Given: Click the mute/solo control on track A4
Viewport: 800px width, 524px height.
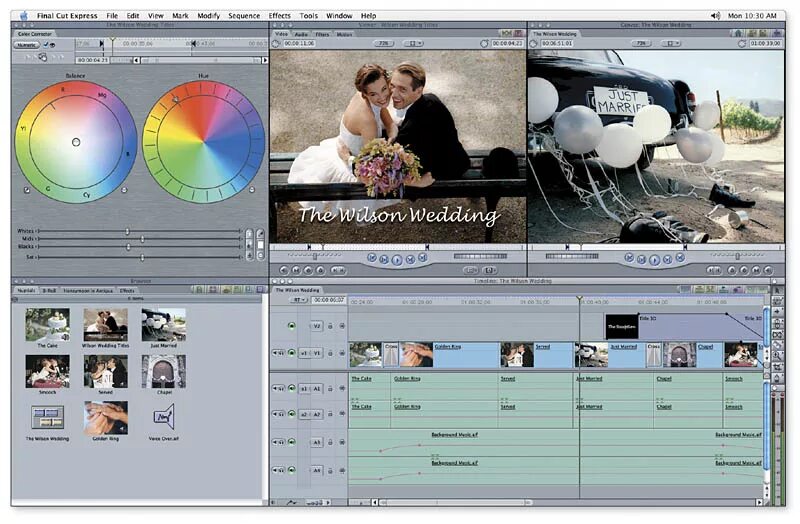Looking at the screenshot, I should (x=279, y=470).
